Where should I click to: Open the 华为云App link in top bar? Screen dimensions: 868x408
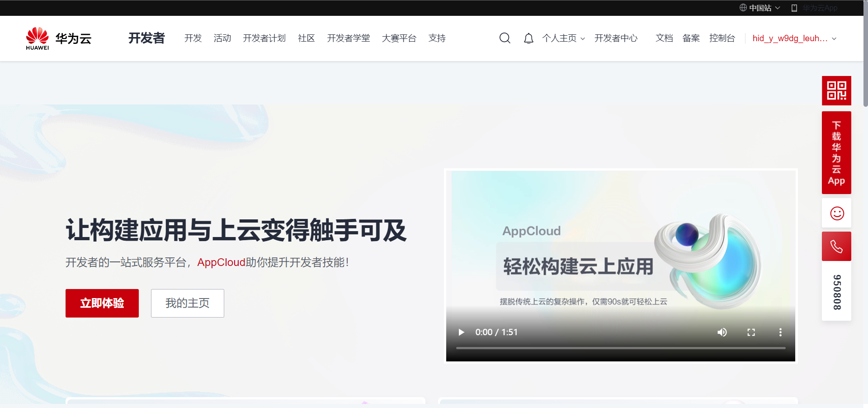point(820,8)
